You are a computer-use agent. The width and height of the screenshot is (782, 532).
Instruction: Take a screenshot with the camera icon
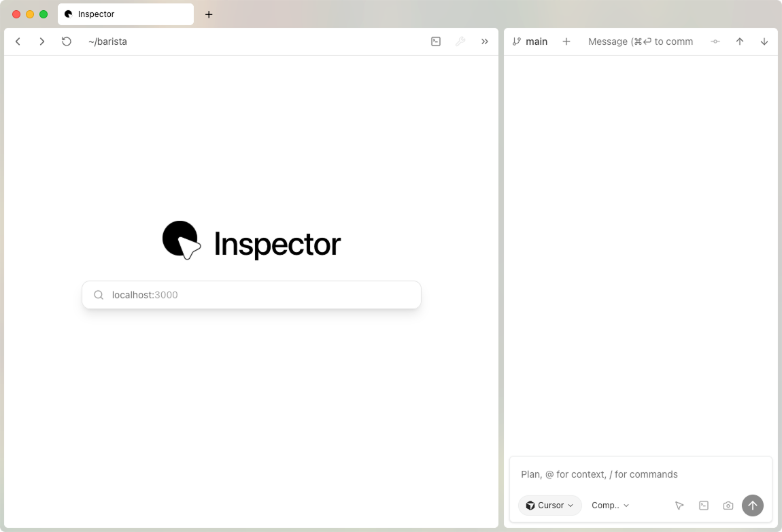[x=728, y=506]
